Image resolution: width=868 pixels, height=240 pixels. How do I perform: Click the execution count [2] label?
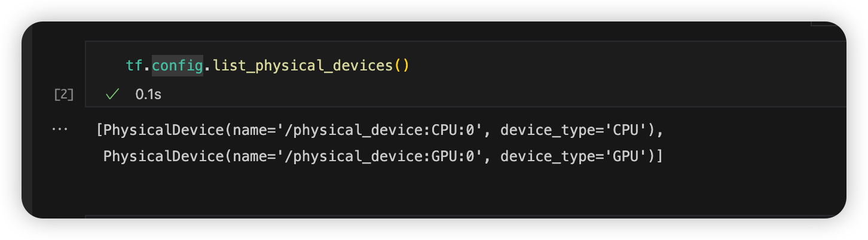[63, 94]
